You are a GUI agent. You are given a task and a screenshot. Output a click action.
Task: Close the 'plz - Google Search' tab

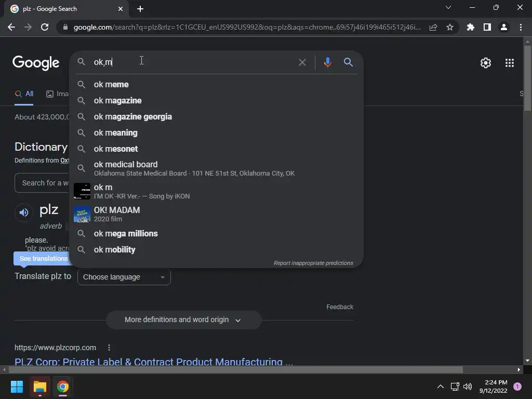point(121,9)
